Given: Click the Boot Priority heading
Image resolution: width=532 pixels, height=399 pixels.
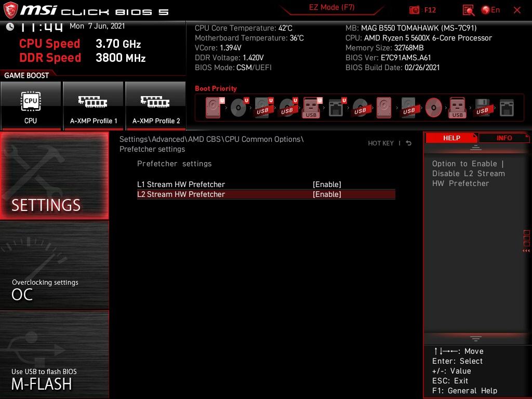Looking at the screenshot, I should (x=216, y=88).
